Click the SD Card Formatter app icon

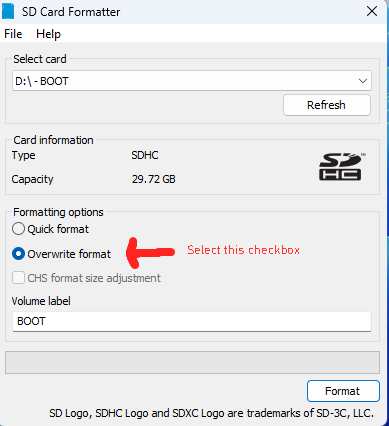pos(8,11)
